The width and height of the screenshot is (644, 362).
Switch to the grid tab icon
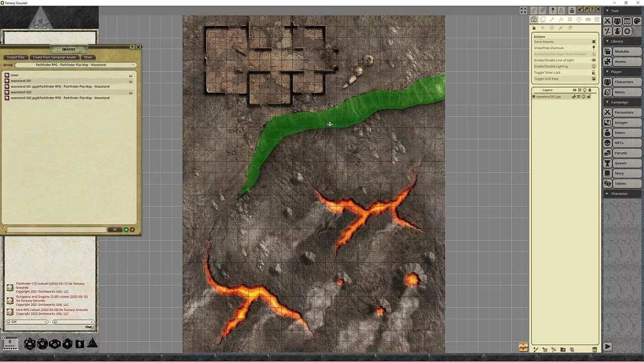click(x=597, y=20)
